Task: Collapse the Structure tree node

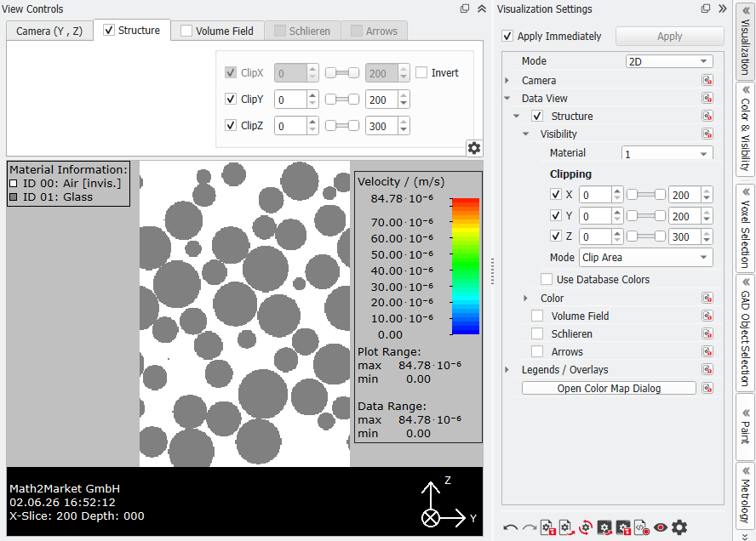Action: tap(517, 116)
